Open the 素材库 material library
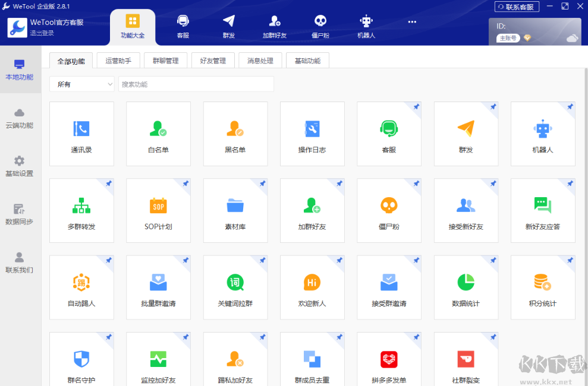Screen dimensions: 588x386 tap(235, 210)
